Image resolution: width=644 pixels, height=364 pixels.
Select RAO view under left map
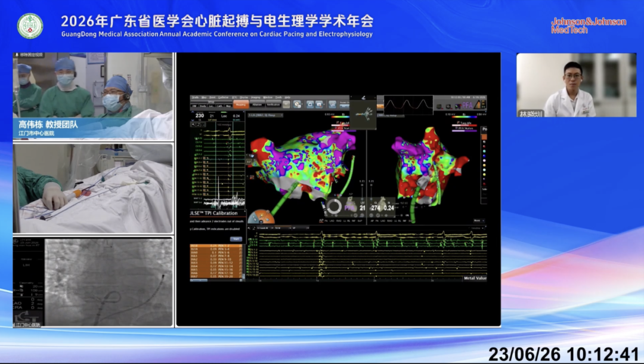tap(339, 221)
